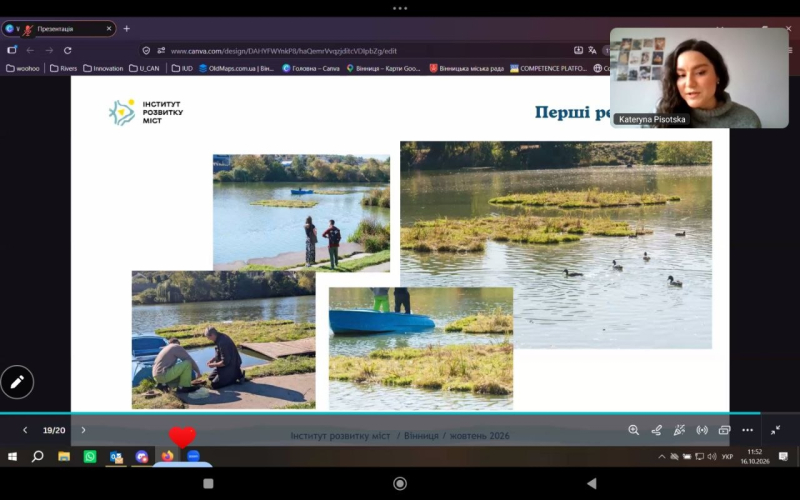
Task: Click the canva.com URL address field
Action: click(283, 51)
